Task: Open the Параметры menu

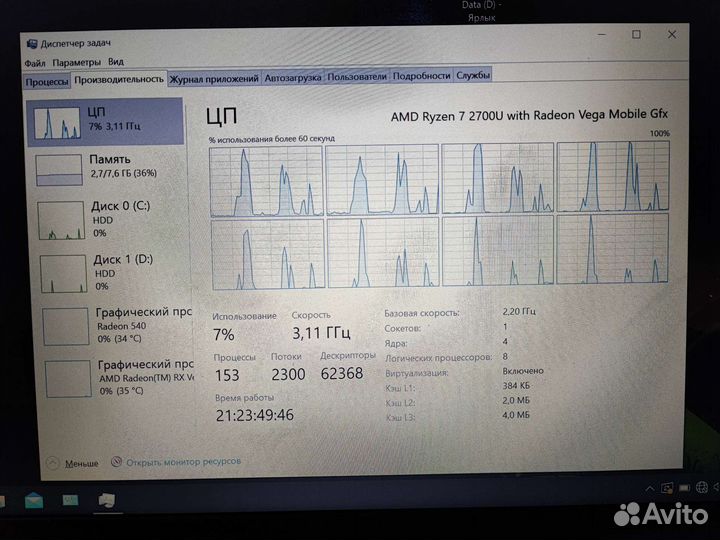Action: tap(76, 62)
